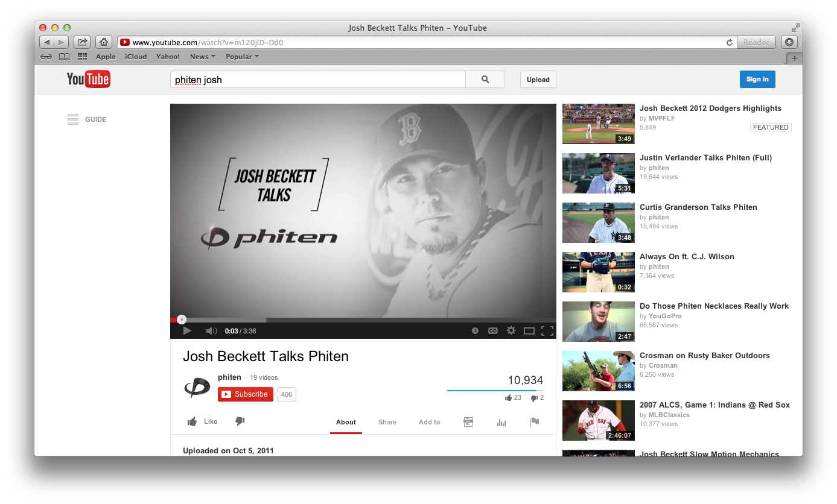Show the Reading List glasses icon
Viewport: 837px width, 504px height.
46,57
